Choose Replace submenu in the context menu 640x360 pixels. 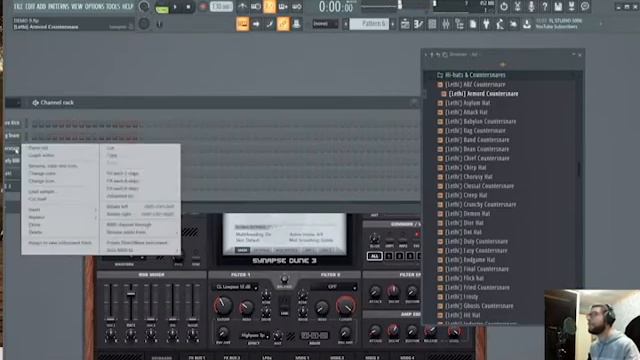37,218
